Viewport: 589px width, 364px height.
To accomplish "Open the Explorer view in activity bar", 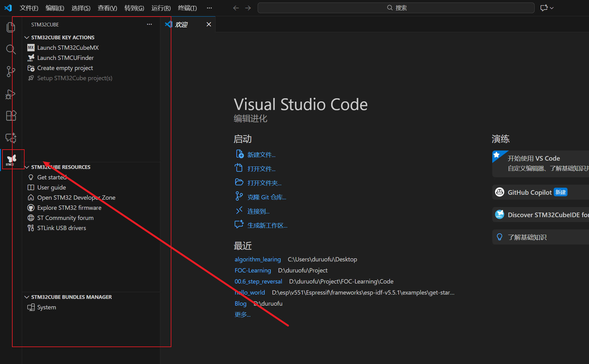I will click(x=11, y=27).
